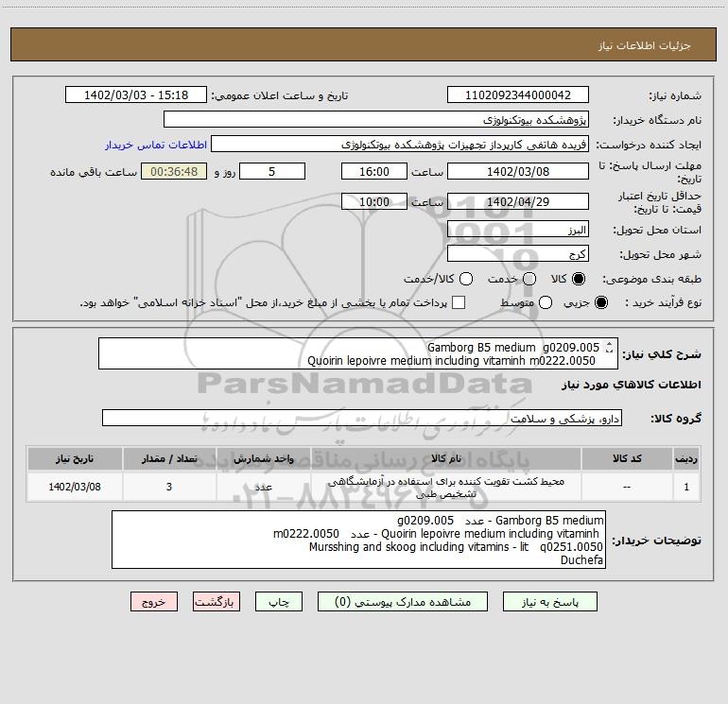Click the اطلاعات کالاهای مورد نیاز section heading
Image resolution: width=728 pixels, height=704 pixels.
pos(632,385)
